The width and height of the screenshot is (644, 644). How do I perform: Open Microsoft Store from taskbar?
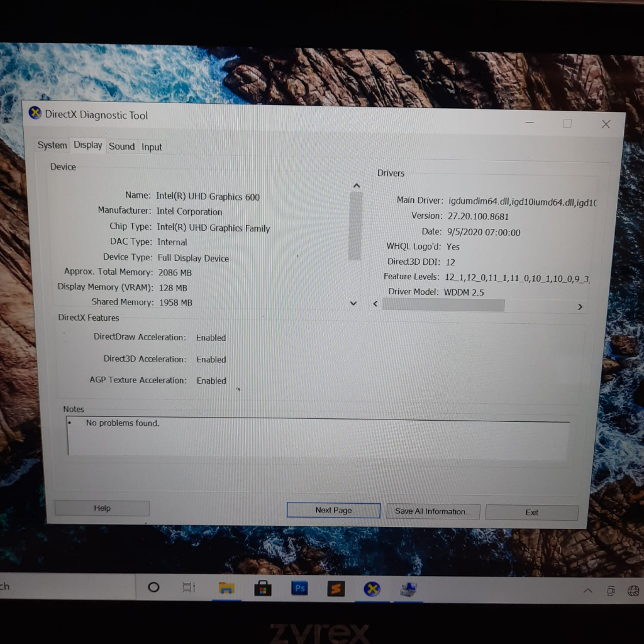(263, 589)
